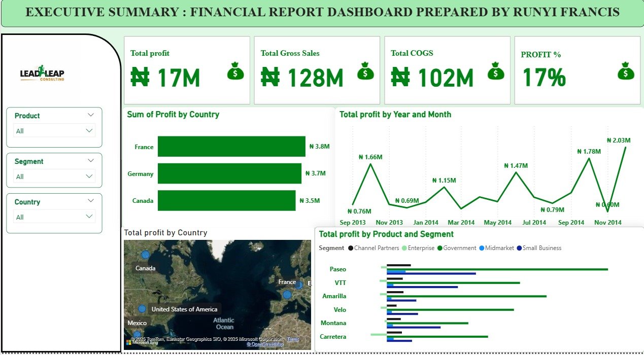Open the OpenStreetMap attribution link
This screenshot has height=355, width=644.
[265, 344]
